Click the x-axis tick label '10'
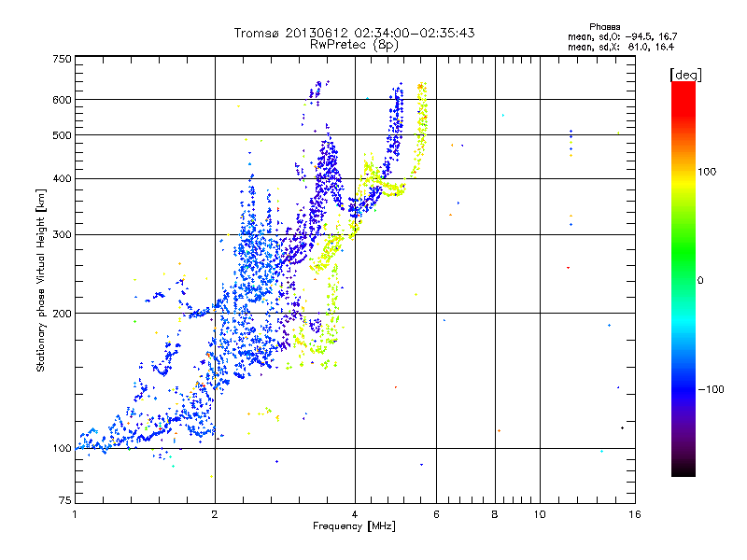The width and height of the screenshot is (747, 560). tap(540, 514)
